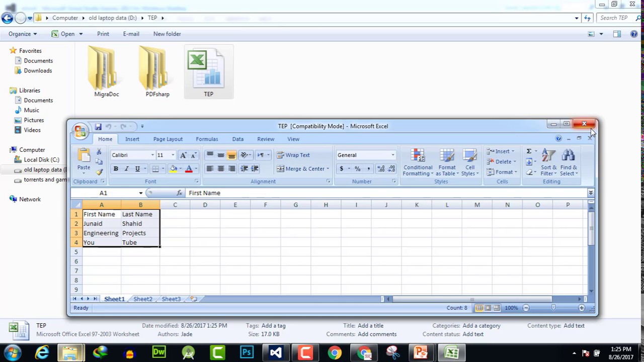Switch to the Sheet2 tab
Image resolution: width=644 pixels, height=362 pixels.
pyautogui.click(x=143, y=299)
